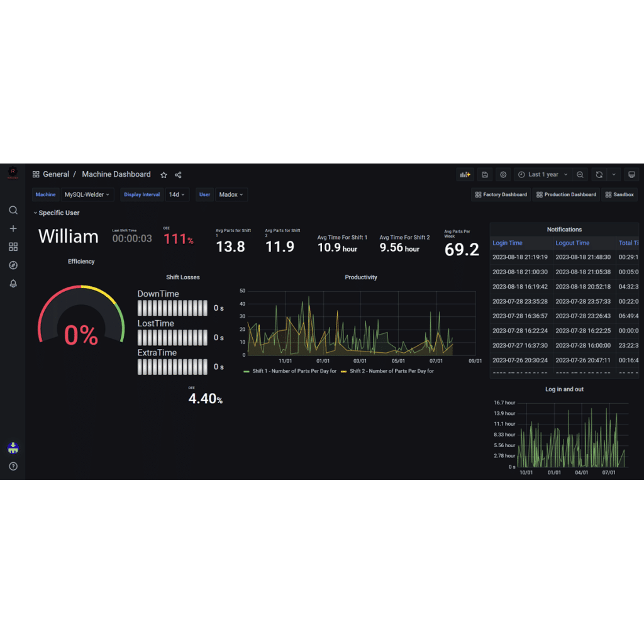Open the Dashboards grid icon in sidebar
644x644 pixels.
tap(13, 247)
